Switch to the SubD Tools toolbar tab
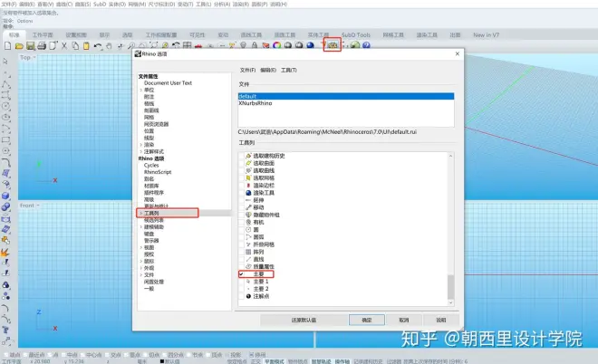Screen dimensions: 598x364 [x=356, y=34]
